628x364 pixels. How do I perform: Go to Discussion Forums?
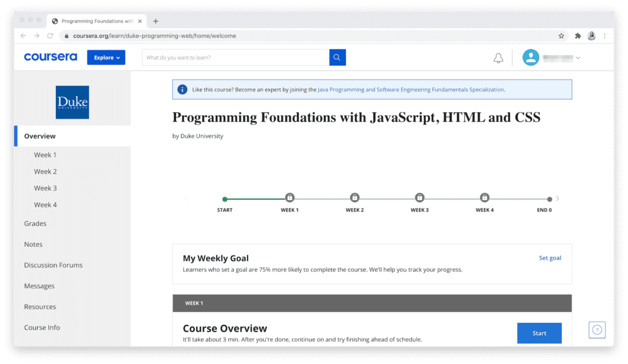tap(53, 265)
